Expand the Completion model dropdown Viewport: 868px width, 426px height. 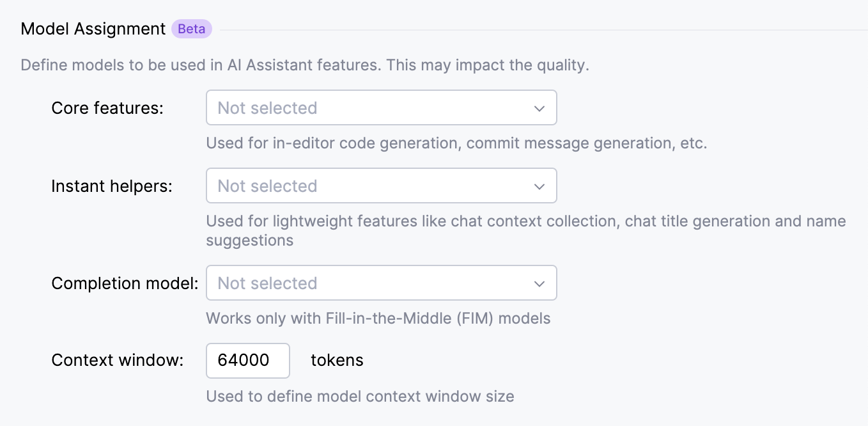click(x=380, y=283)
